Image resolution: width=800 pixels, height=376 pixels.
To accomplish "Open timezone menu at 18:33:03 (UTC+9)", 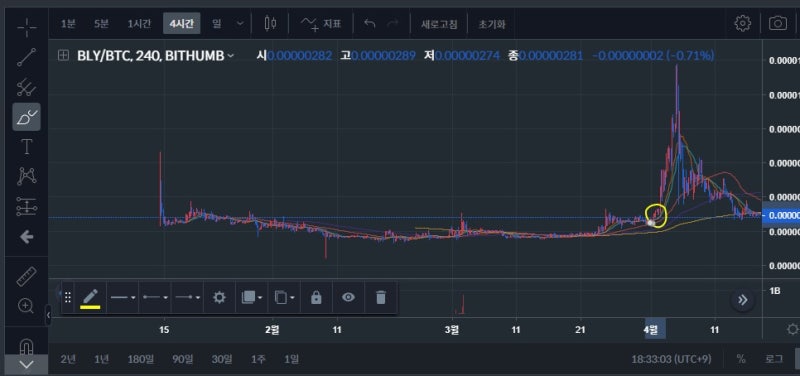I will [x=671, y=359].
